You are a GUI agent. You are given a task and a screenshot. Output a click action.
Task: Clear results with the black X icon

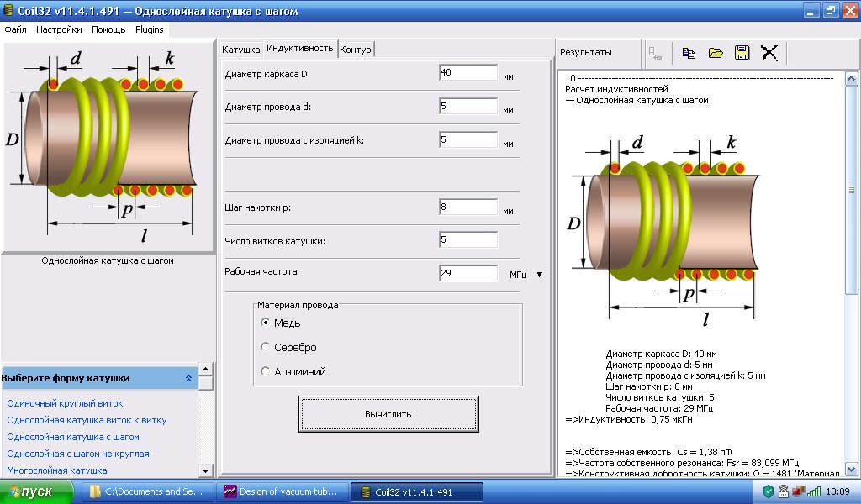pyautogui.click(x=769, y=53)
